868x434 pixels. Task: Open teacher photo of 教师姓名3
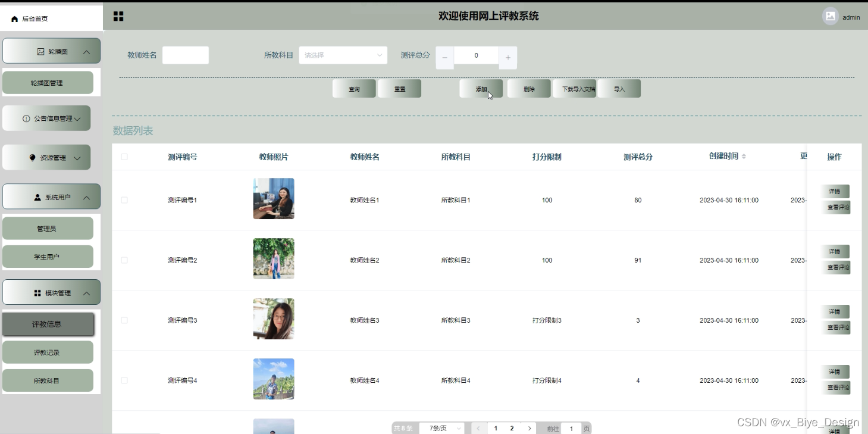[274, 319]
